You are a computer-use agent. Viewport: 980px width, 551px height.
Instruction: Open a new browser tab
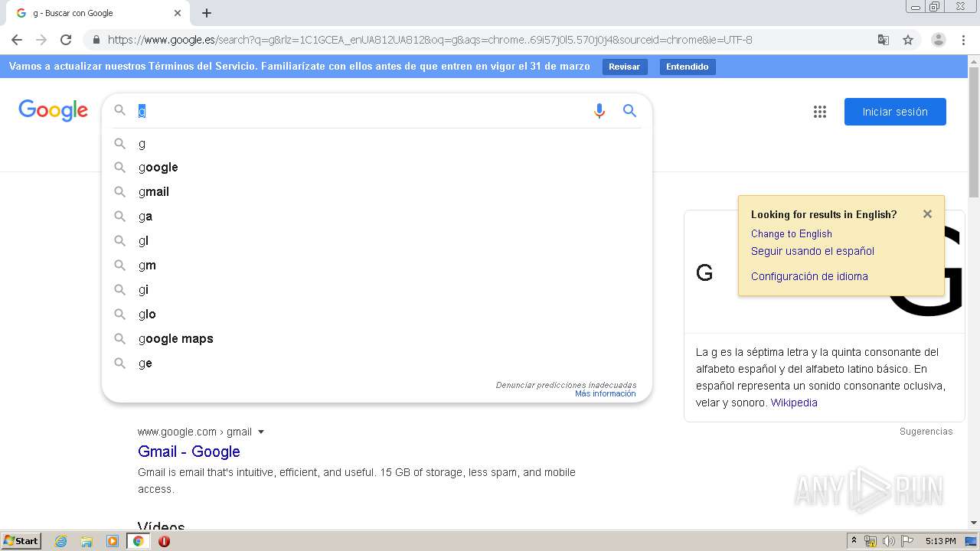tap(207, 13)
